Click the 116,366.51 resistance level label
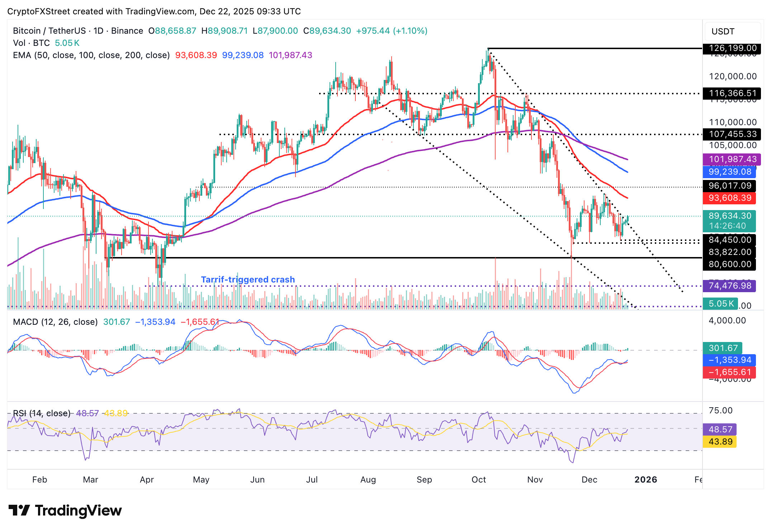The image size is (771, 532). pos(733,94)
